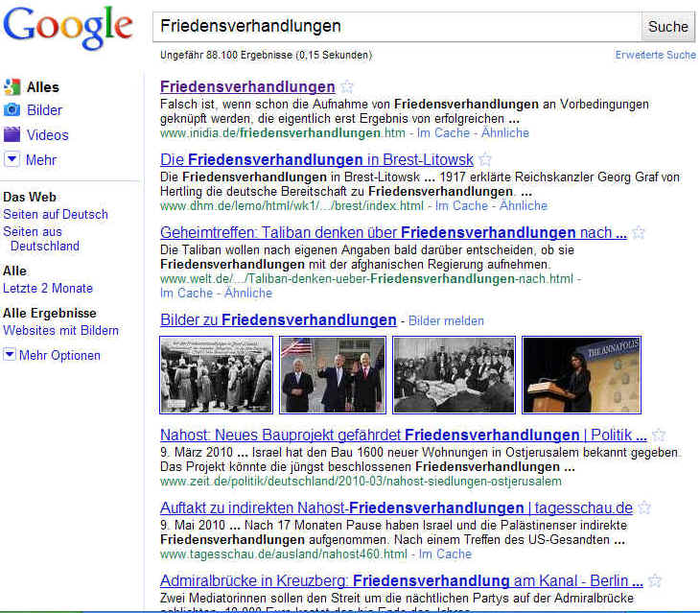
Task: Open Erweiterte Suche link
Action: pos(655,55)
